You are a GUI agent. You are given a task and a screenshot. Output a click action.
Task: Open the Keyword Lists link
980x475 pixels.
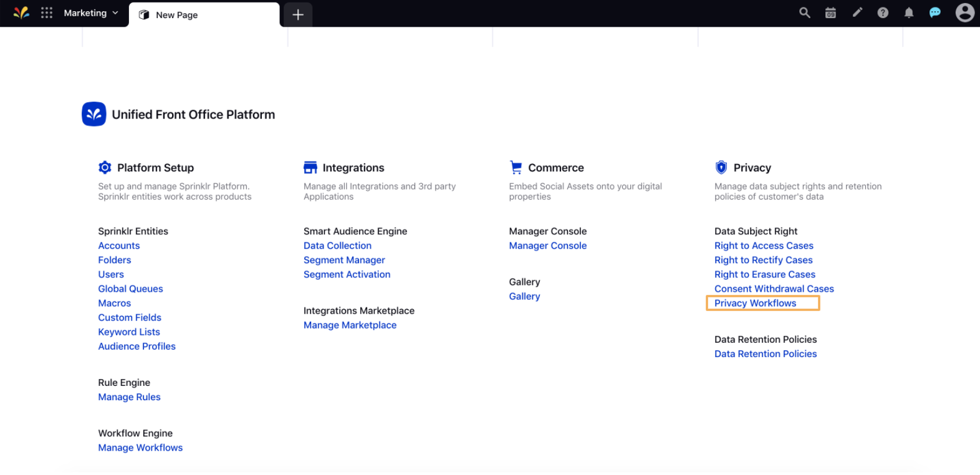[129, 332]
